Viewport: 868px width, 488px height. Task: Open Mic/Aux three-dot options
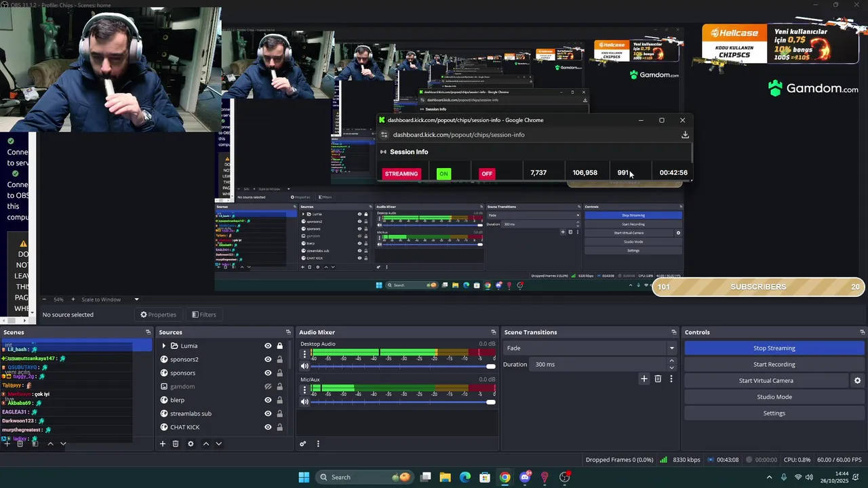[304, 389]
